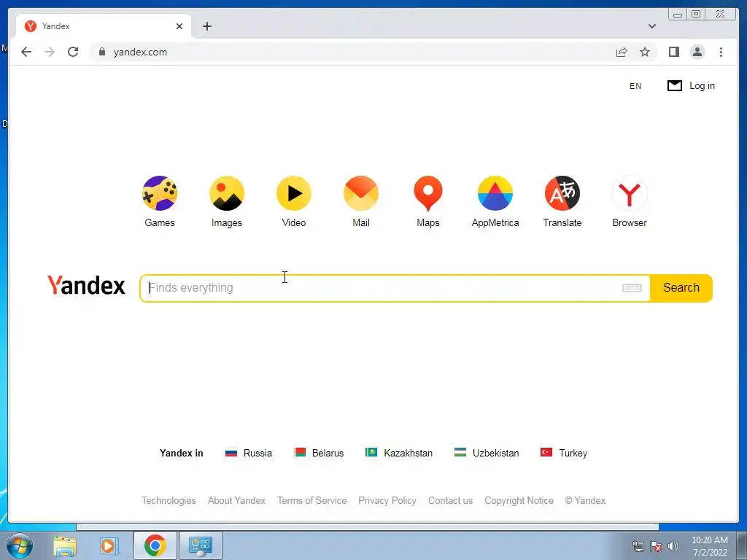Switch language with EN selector

(635, 86)
